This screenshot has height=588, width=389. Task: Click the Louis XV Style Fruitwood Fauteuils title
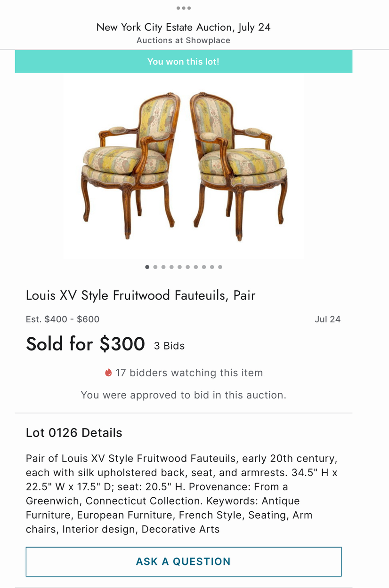[x=140, y=295]
